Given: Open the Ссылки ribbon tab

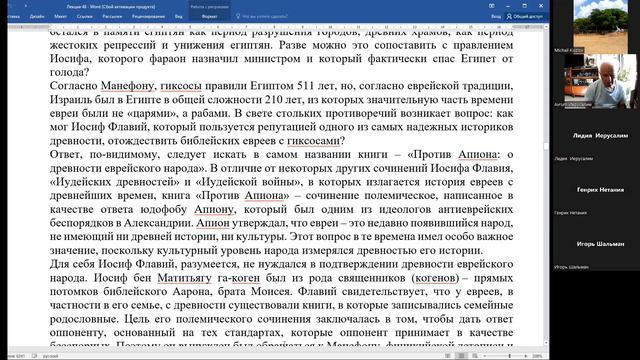Looking at the screenshot, I should [84, 17].
